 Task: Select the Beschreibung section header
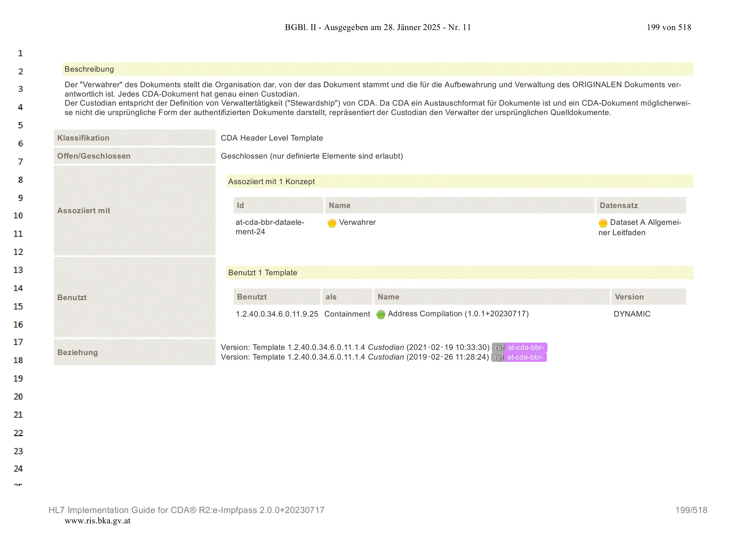[378, 69]
